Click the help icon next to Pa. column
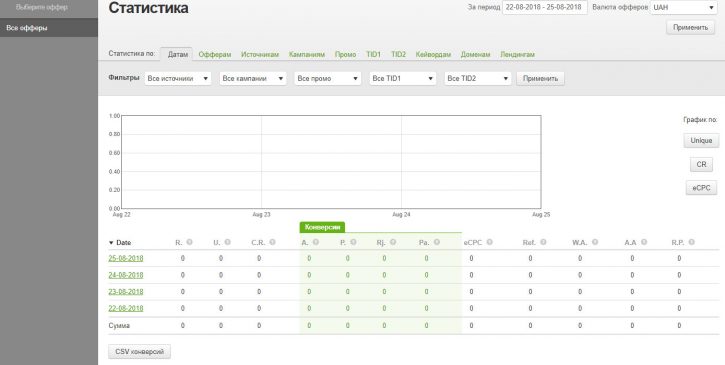This screenshot has height=365, width=725. (437, 242)
